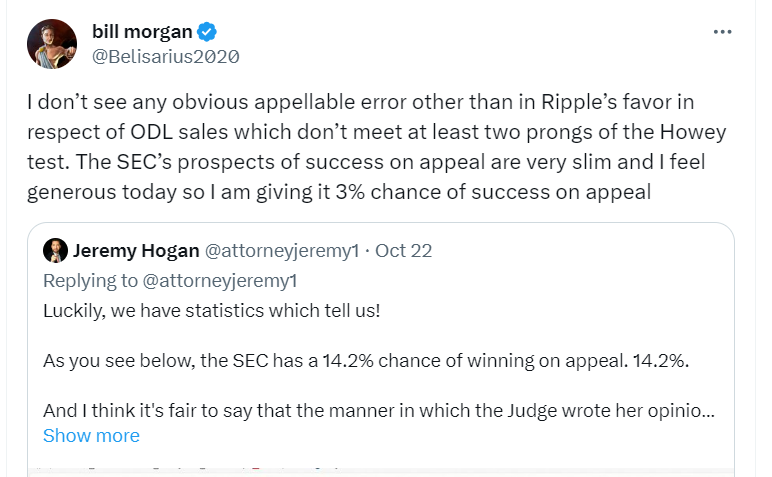Click the sentence about 14.2% chance of winning
The image size is (772, 477).
366,361
